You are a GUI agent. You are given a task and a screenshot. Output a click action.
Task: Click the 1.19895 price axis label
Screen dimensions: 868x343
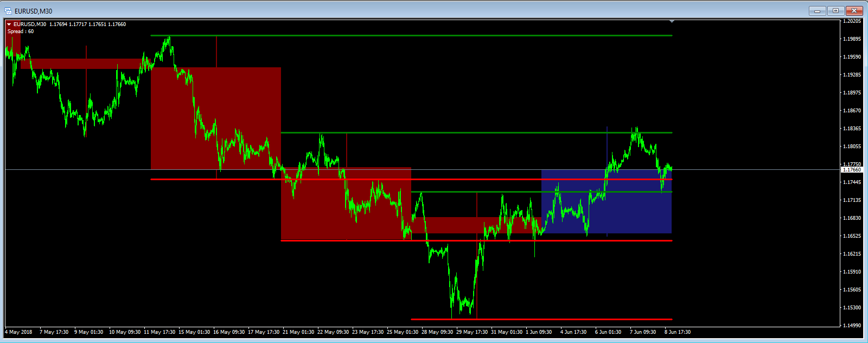tap(852, 39)
